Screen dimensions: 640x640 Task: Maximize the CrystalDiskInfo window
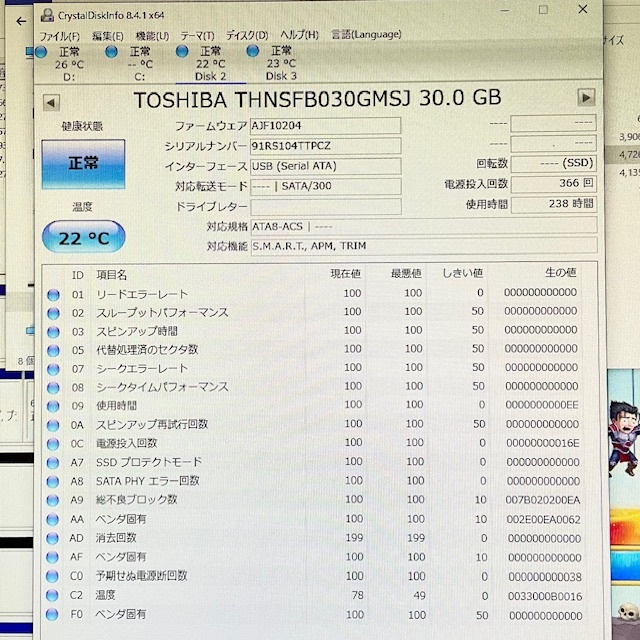(543, 10)
